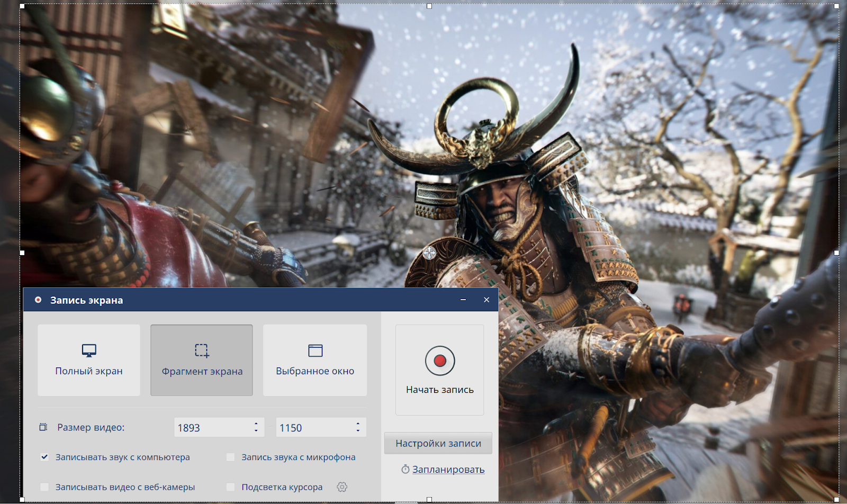Decrease video height with down arrow
Image resolution: width=847 pixels, height=504 pixels.
pos(358,431)
